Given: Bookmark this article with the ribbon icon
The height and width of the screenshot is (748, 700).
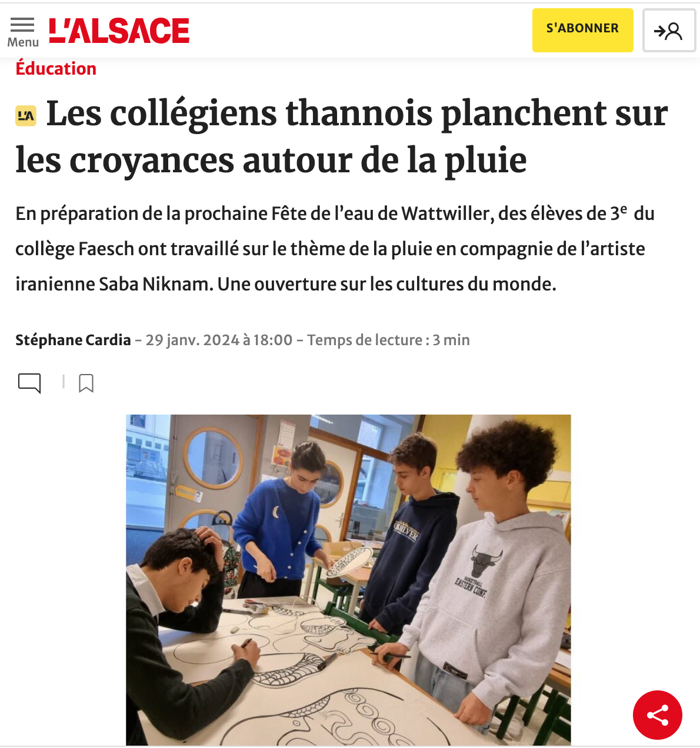Looking at the screenshot, I should 86,383.
